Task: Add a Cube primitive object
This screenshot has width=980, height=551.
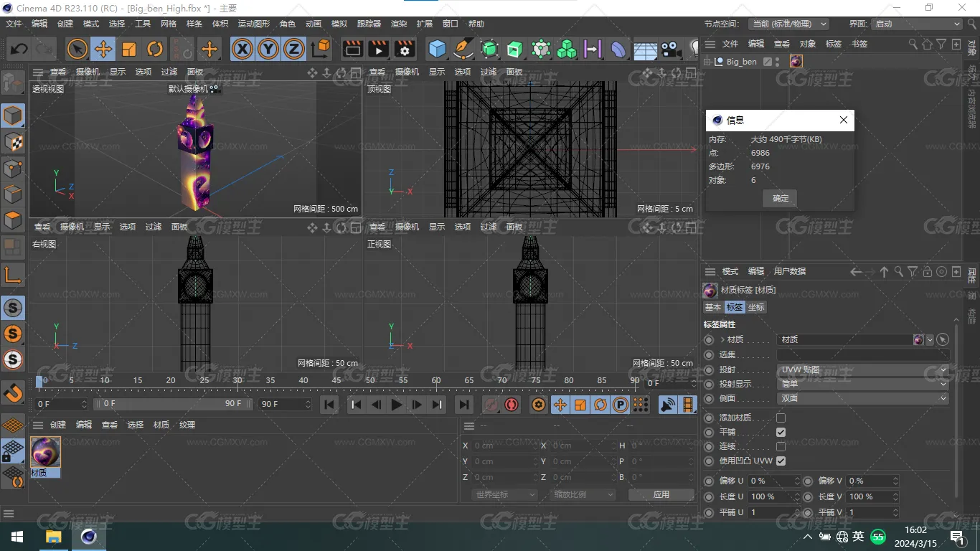Action: pos(437,49)
